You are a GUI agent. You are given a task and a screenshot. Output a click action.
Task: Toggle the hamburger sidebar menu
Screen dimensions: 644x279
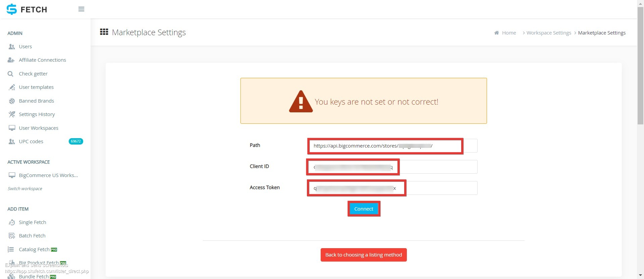[81, 9]
